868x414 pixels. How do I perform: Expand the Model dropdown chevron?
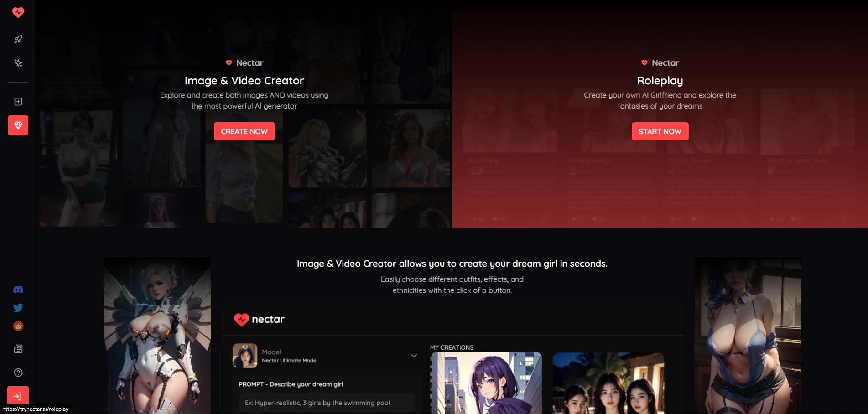point(414,356)
